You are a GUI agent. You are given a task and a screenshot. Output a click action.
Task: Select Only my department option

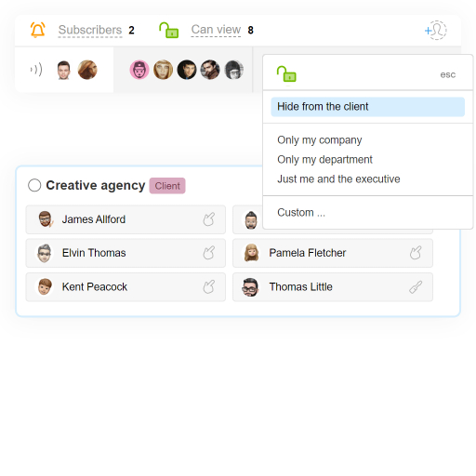(x=324, y=160)
